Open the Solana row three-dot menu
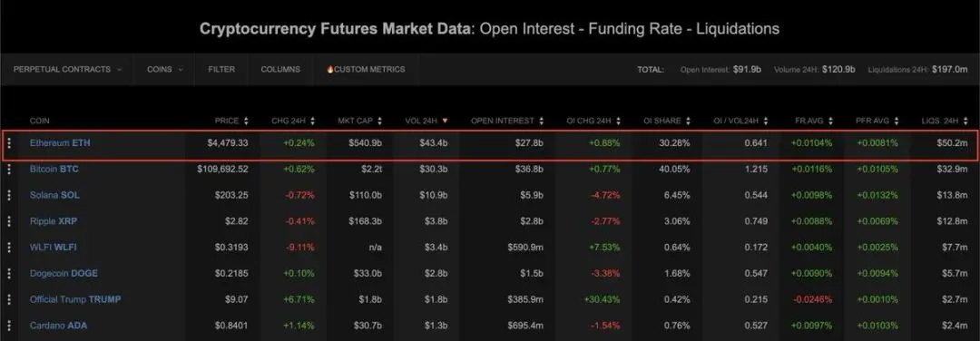Image resolution: width=980 pixels, height=341 pixels. pyautogui.click(x=9, y=196)
